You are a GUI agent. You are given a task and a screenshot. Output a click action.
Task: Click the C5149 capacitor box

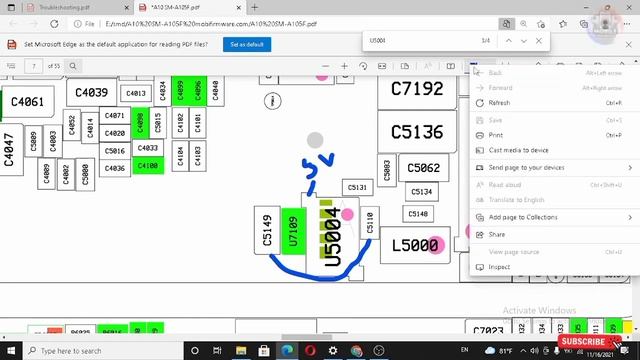[267, 230]
